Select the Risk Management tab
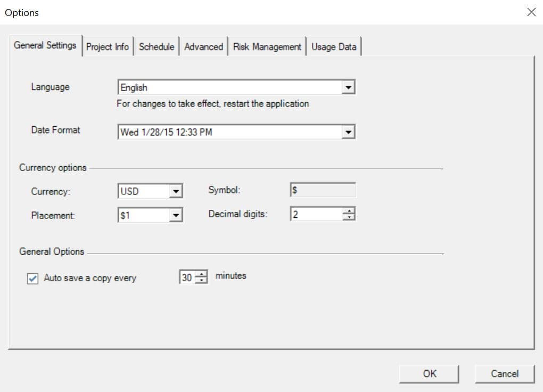 coord(267,47)
